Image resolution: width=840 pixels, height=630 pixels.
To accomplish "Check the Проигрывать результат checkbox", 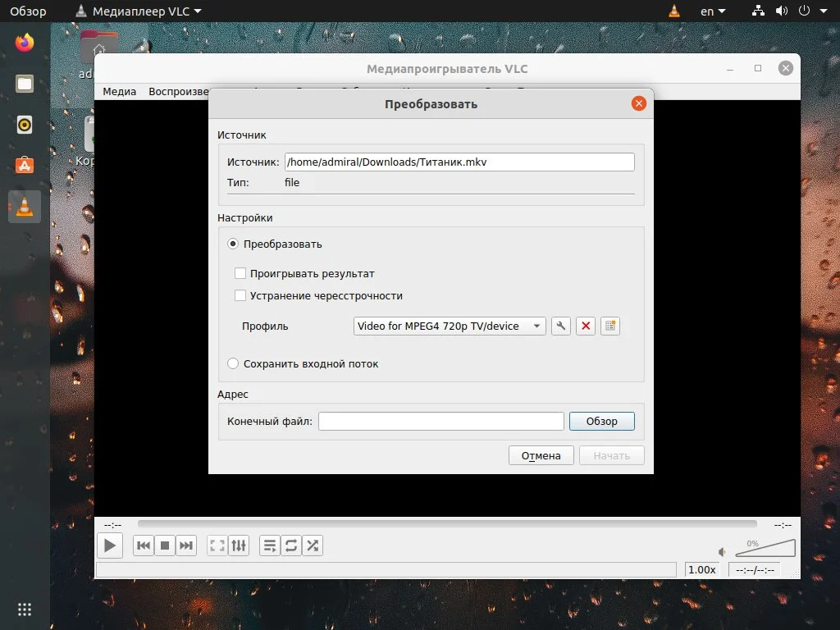I will click(240, 273).
